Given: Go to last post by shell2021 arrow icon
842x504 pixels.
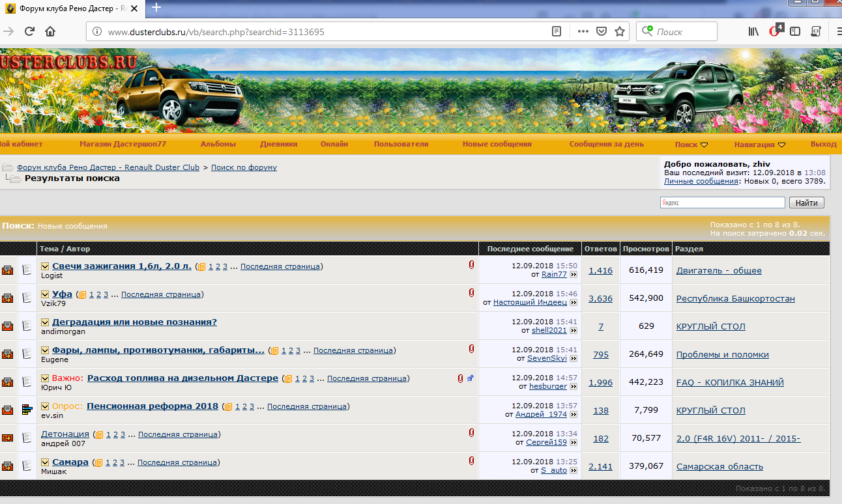Looking at the screenshot, I should pos(573,331).
